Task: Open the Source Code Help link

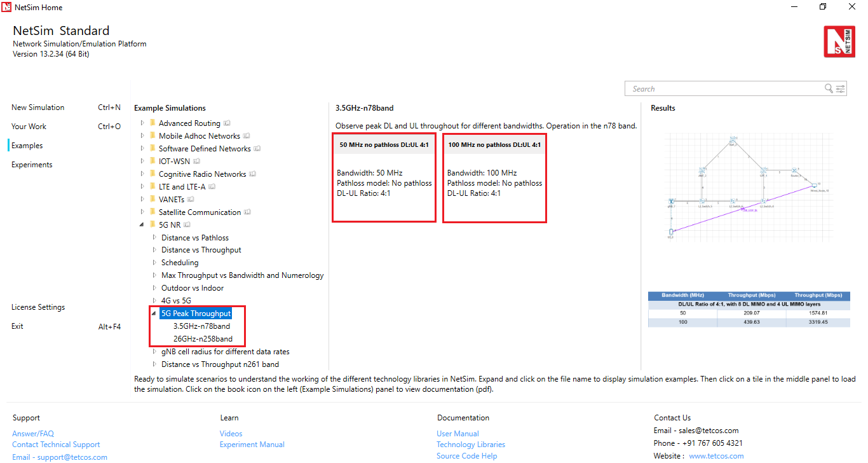Action: coord(467,456)
